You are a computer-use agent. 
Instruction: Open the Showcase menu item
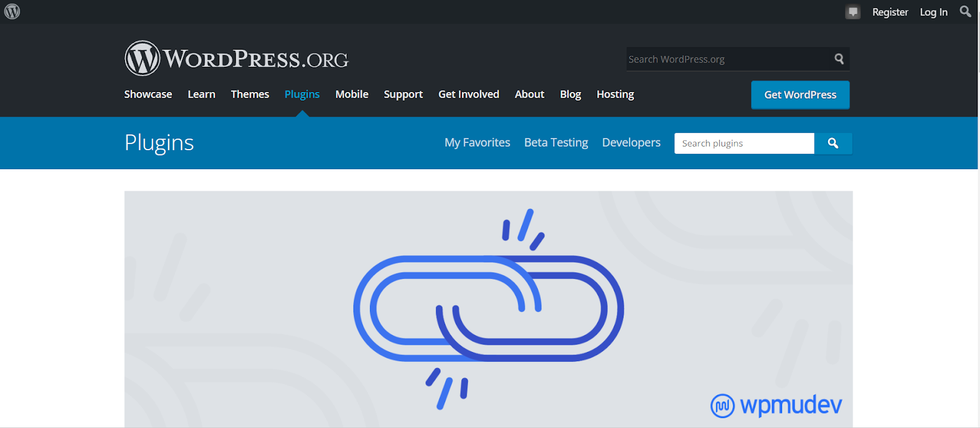pos(148,94)
